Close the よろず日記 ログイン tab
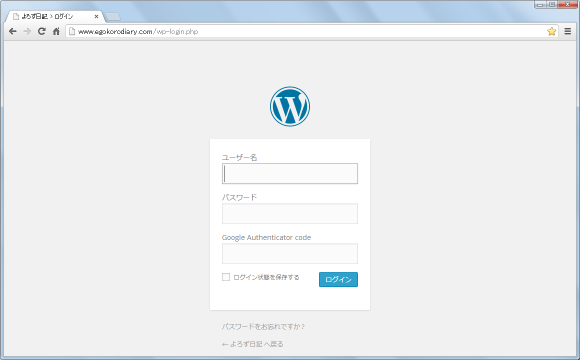Image resolution: width=580 pixels, height=360 pixels. click(96, 17)
